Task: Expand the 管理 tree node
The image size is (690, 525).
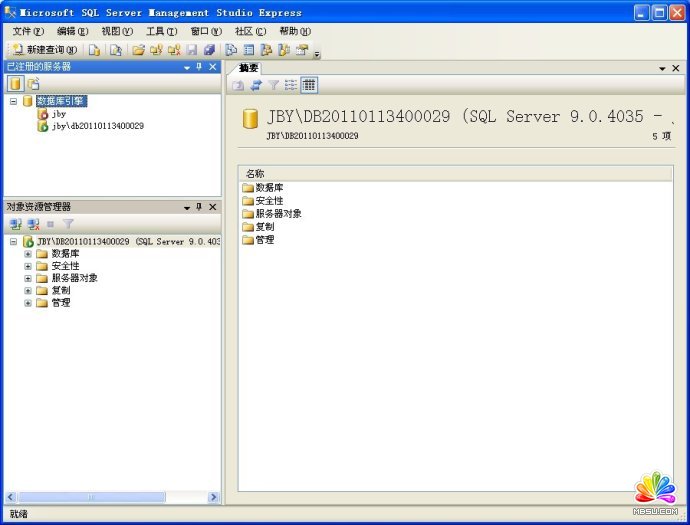Action: point(28,303)
